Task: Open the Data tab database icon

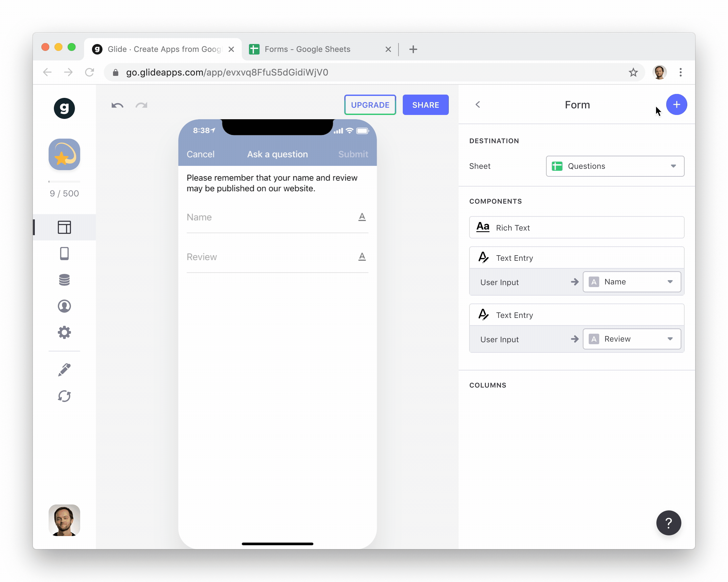Action: 64,280
